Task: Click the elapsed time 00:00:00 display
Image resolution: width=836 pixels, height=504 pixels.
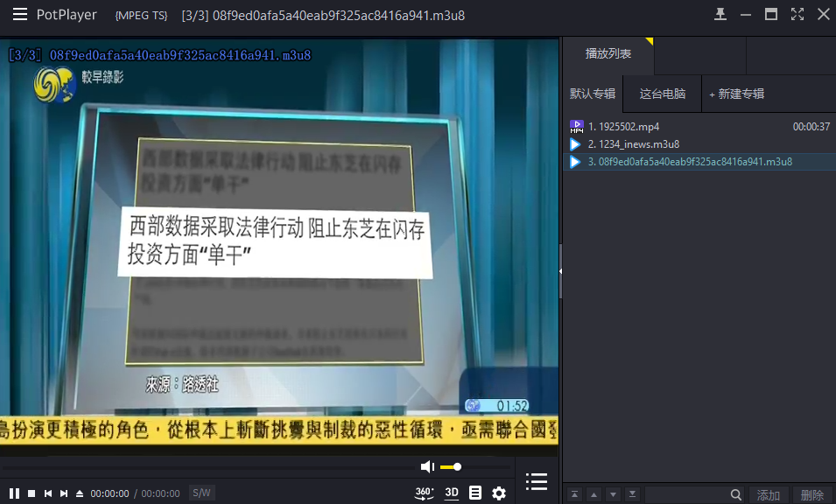Action: (x=109, y=493)
